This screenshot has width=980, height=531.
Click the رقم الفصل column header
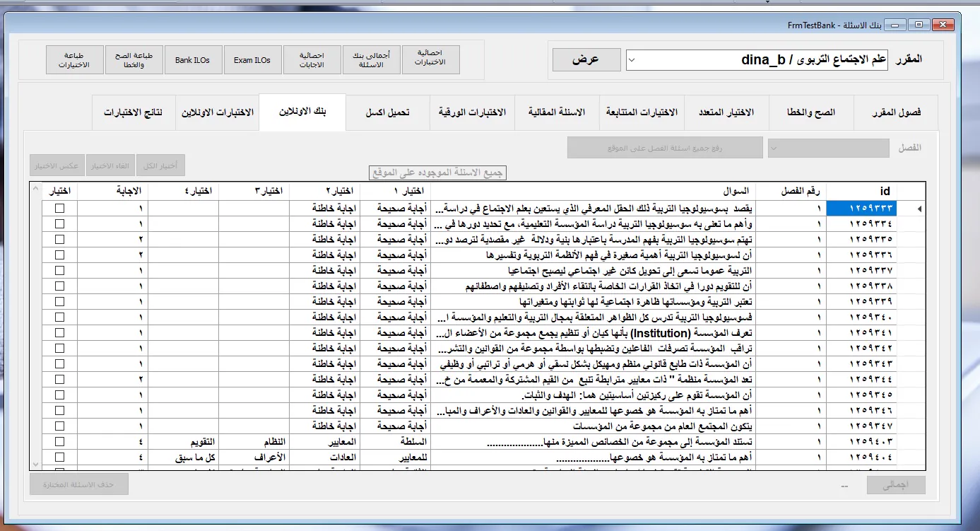pyautogui.click(x=791, y=191)
